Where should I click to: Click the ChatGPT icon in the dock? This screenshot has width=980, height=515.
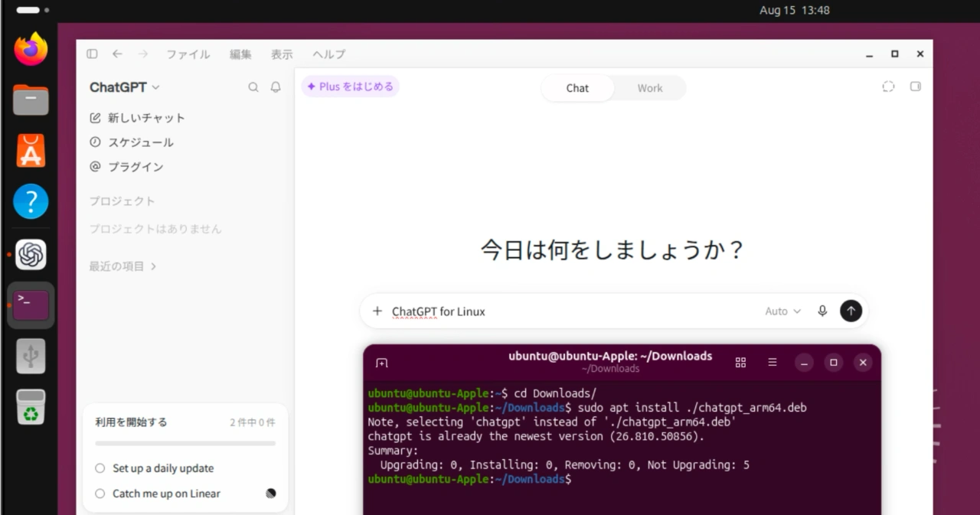31,254
